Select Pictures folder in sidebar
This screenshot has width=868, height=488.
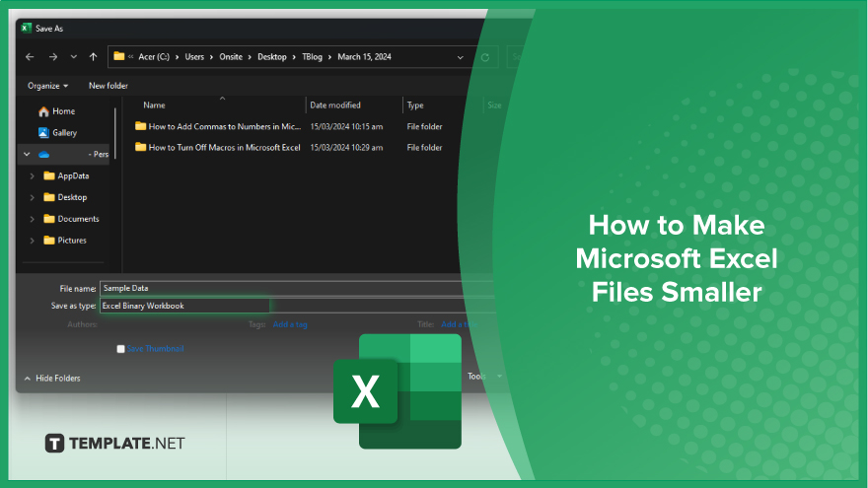(65, 241)
